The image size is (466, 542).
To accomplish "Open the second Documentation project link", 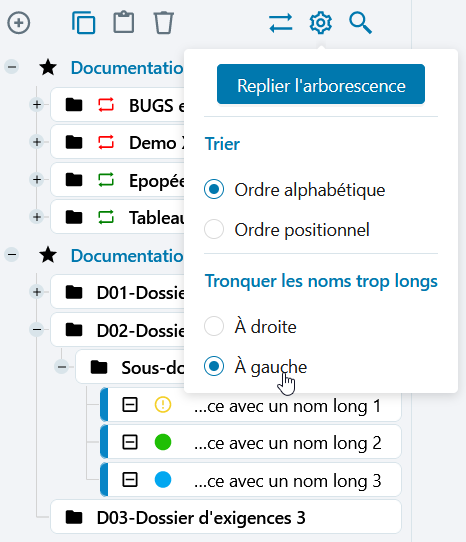I will click(x=127, y=256).
